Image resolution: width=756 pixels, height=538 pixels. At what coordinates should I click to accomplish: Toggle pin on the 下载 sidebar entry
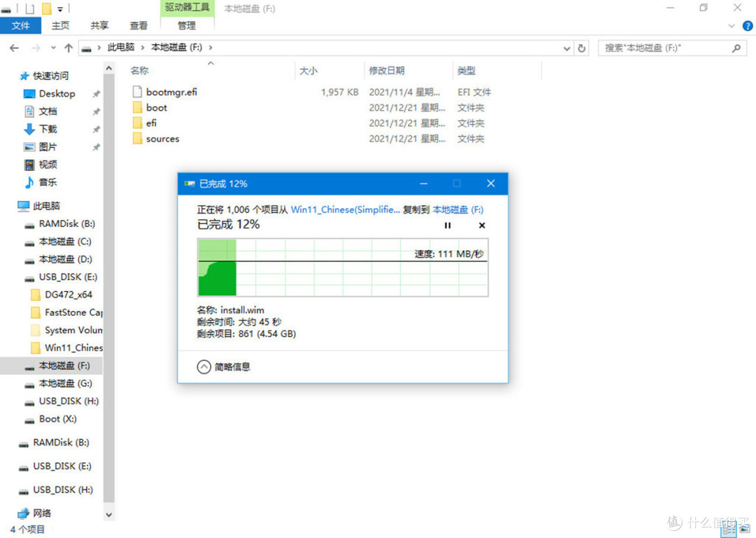point(96,129)
